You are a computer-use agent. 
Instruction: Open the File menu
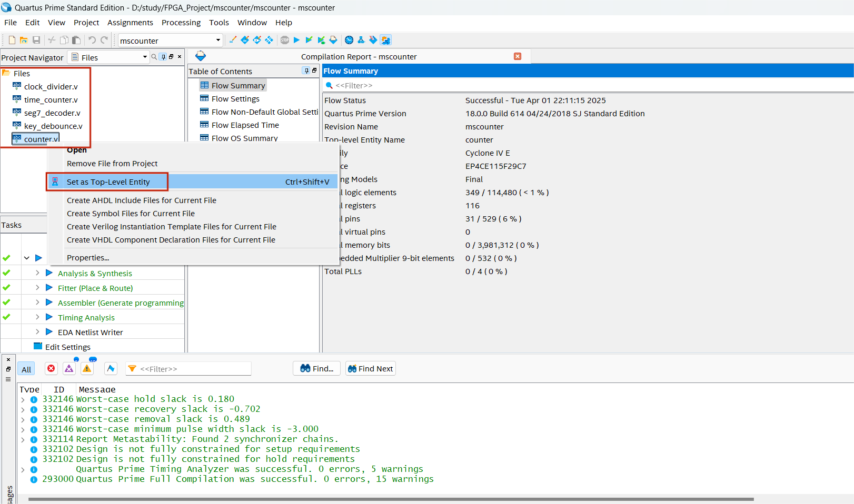11,23
